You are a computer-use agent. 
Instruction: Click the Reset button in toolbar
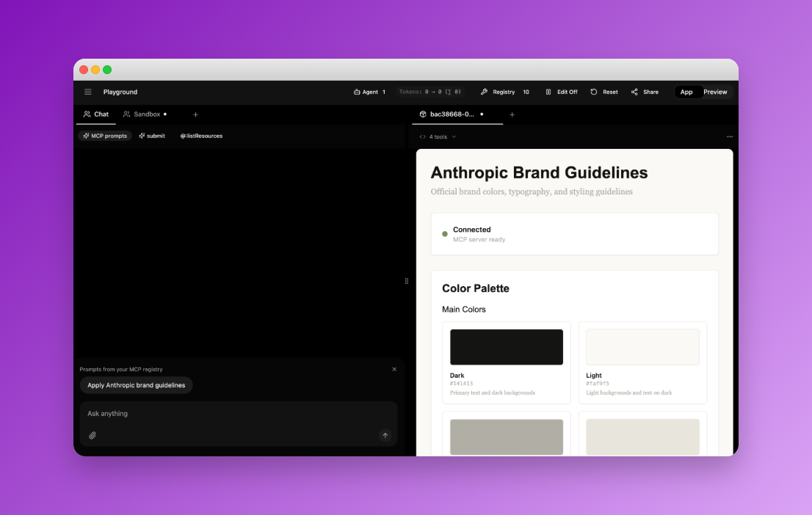(x=604, y=92)
